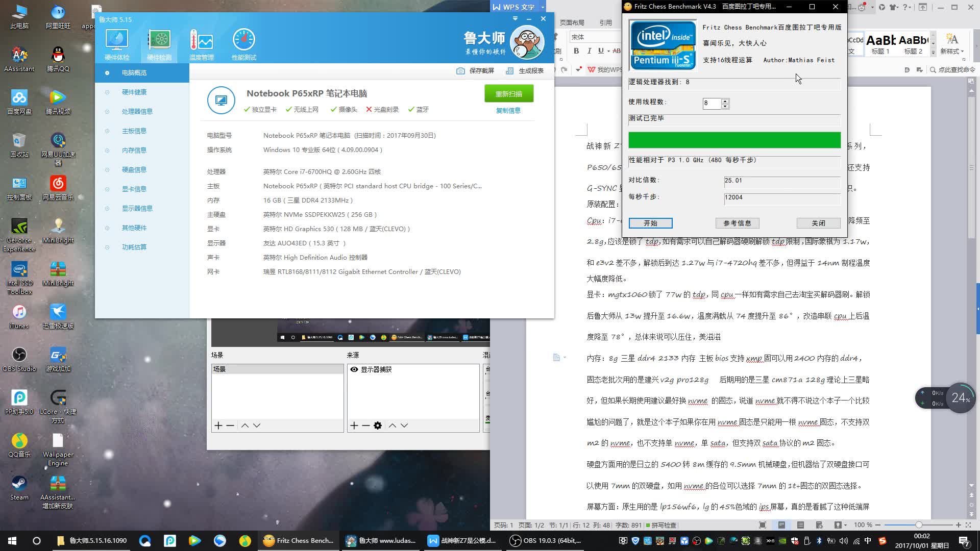Open Ludashi title bar menu dropdown

[515, 18]
